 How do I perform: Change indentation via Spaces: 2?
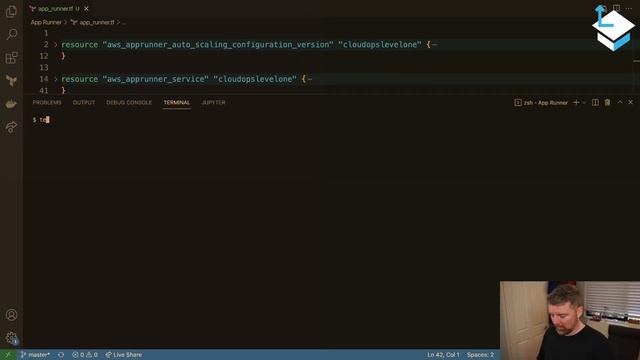coord(480,355)
